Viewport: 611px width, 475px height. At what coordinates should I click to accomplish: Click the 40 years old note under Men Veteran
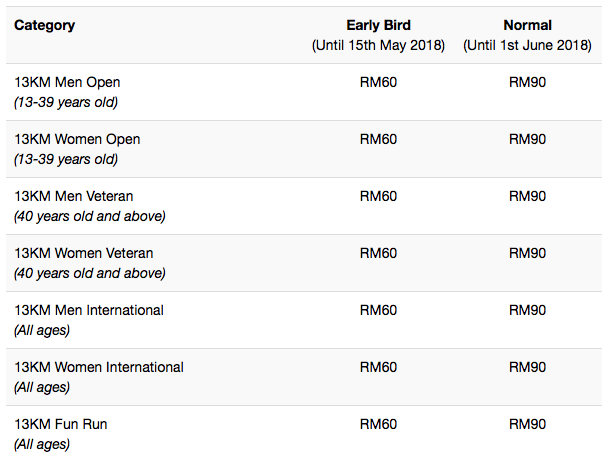point(90,216)
